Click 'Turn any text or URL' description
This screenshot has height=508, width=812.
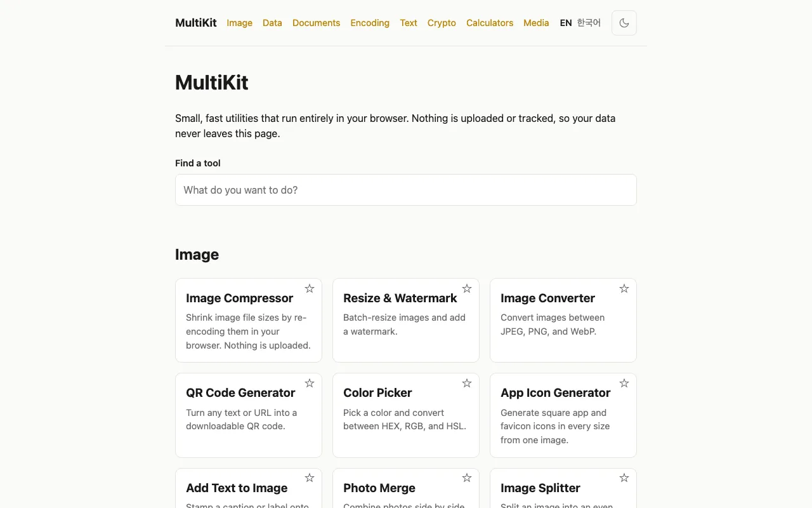click(x=242, y=419)
